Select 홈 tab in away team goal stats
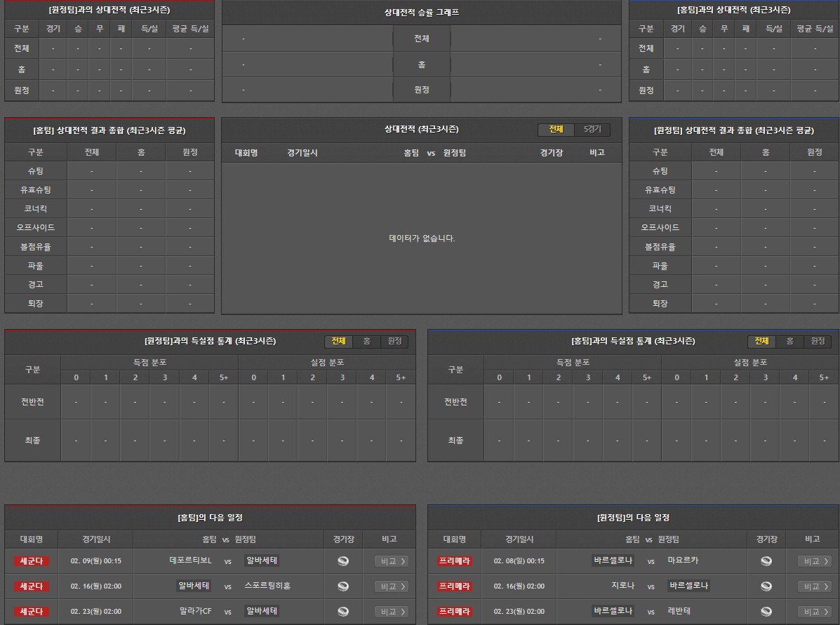Screen dimensions: 840x625 (x=789, y=341)
